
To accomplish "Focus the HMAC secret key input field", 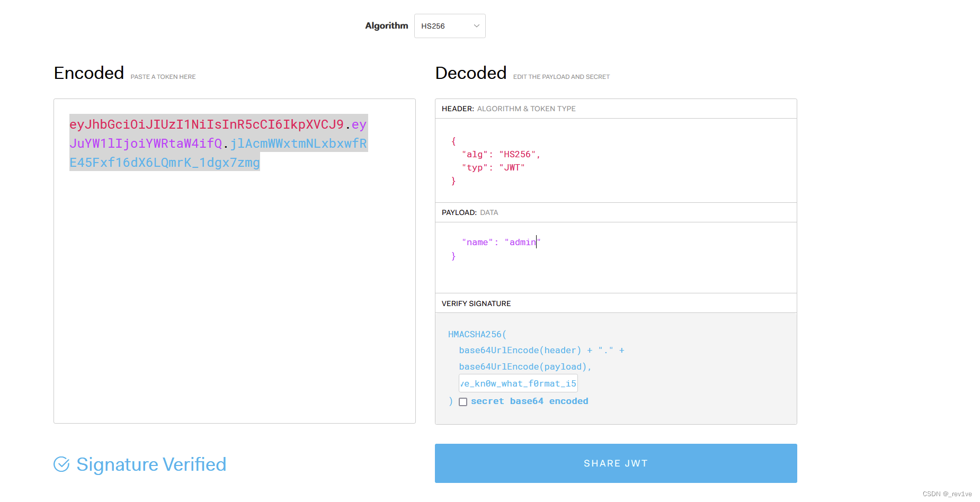I will [x=518, y=383].
